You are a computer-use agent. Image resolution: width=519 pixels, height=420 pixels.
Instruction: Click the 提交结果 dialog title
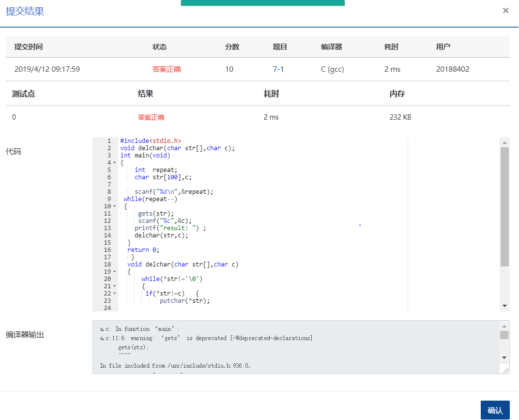pos(25,11)
